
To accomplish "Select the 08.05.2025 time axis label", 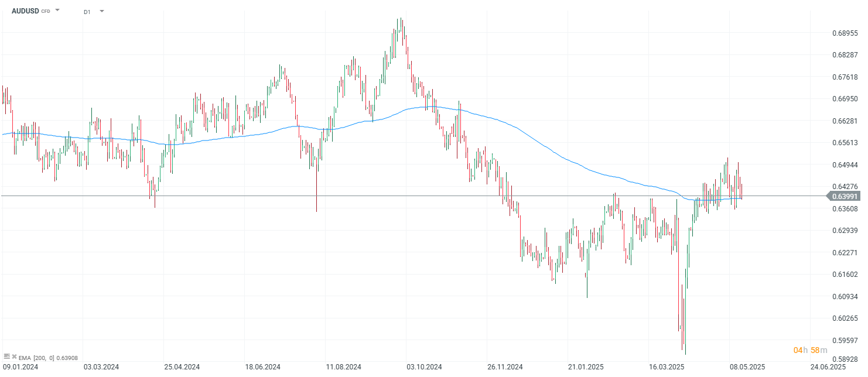I will click(x=747, y=367).
